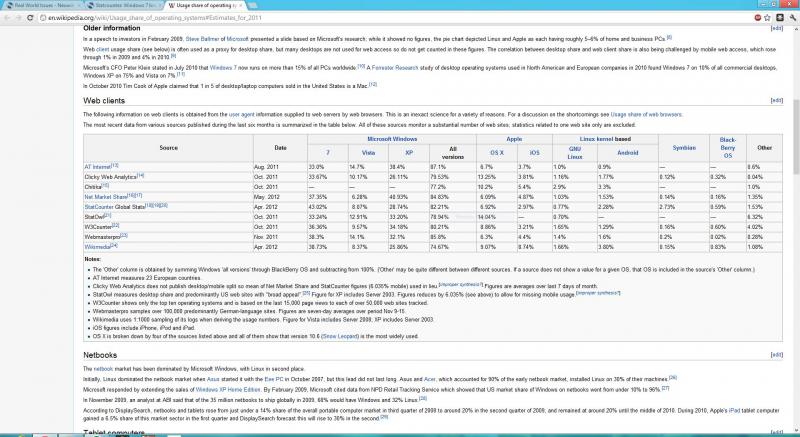The width and height of the screenshot is (800, 437).
Task: Open the Eee PC link
Action: pyautogui.click(x=273, y=379)
